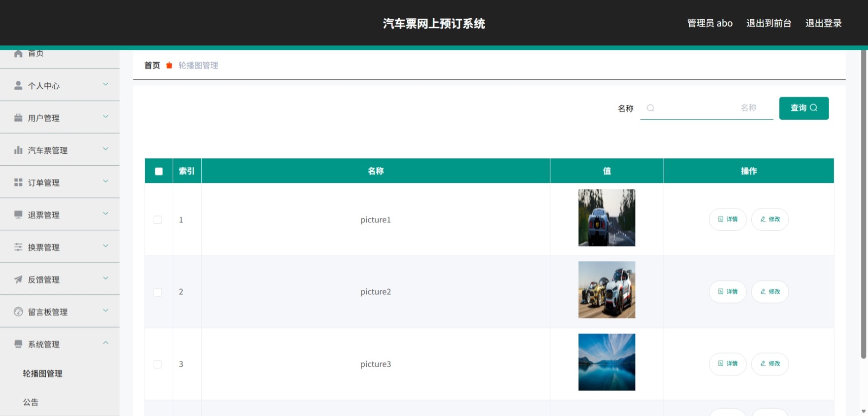Click the briefcase icon beside 用户管理

18,118
